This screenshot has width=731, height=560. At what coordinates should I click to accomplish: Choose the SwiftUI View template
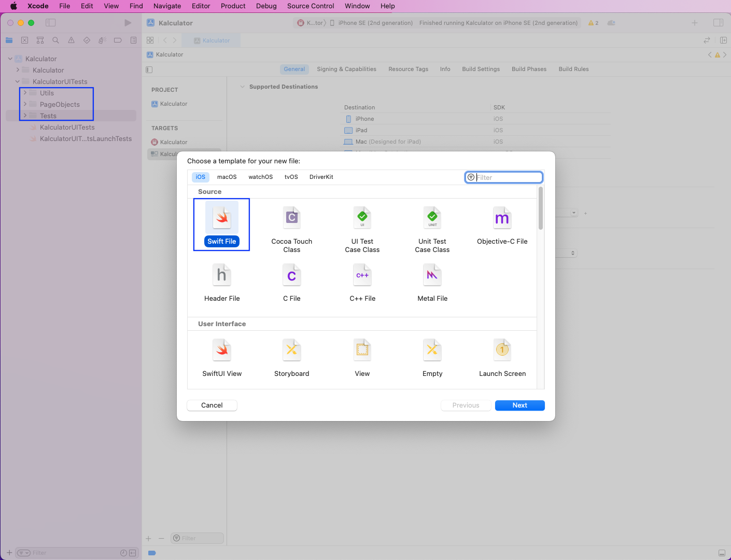coord(222,358)
